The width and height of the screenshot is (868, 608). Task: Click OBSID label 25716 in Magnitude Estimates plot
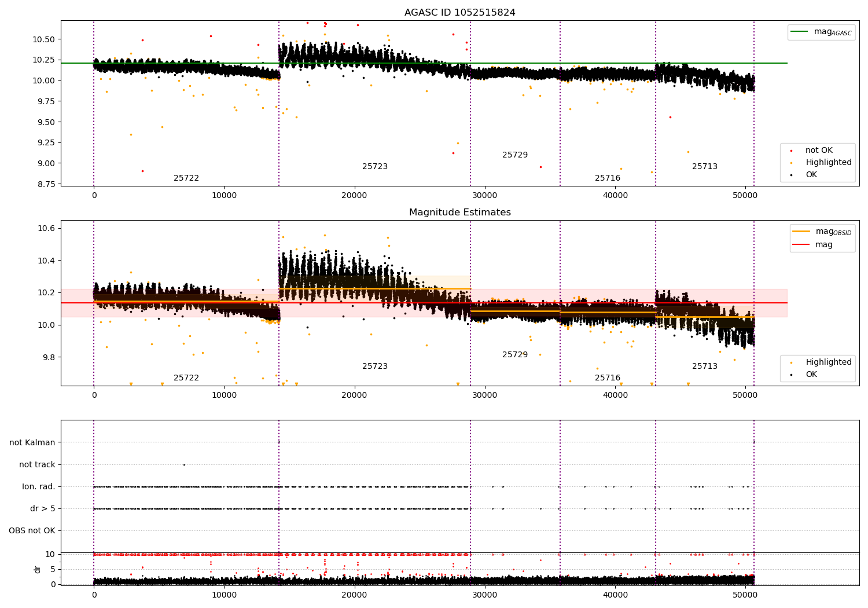coord(608,378)
